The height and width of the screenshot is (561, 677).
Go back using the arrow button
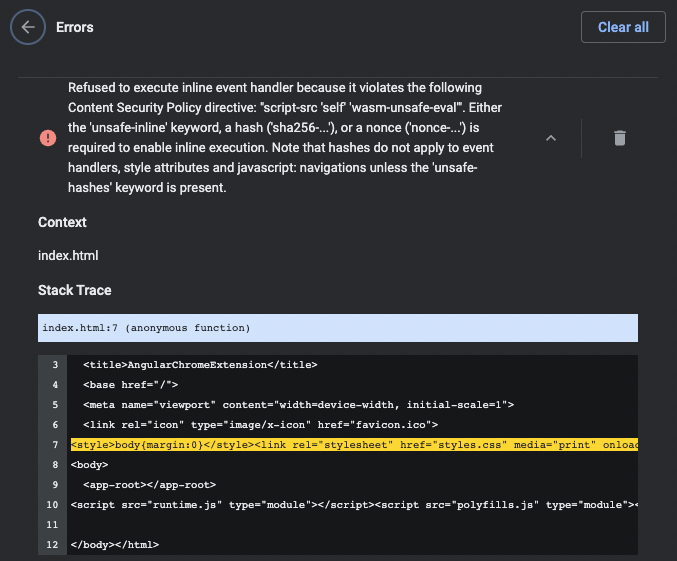pyautogui.click(x=28, y=27)
